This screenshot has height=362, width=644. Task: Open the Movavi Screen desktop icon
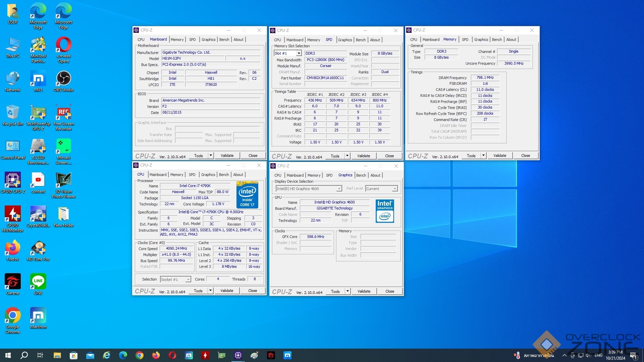63,151
